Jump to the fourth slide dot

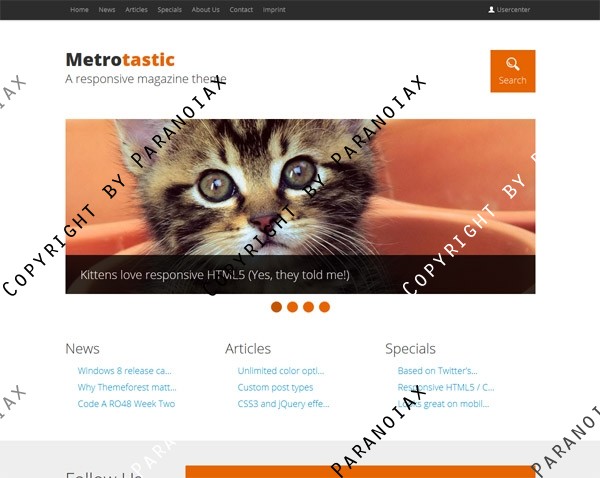[x=324, y=307]
